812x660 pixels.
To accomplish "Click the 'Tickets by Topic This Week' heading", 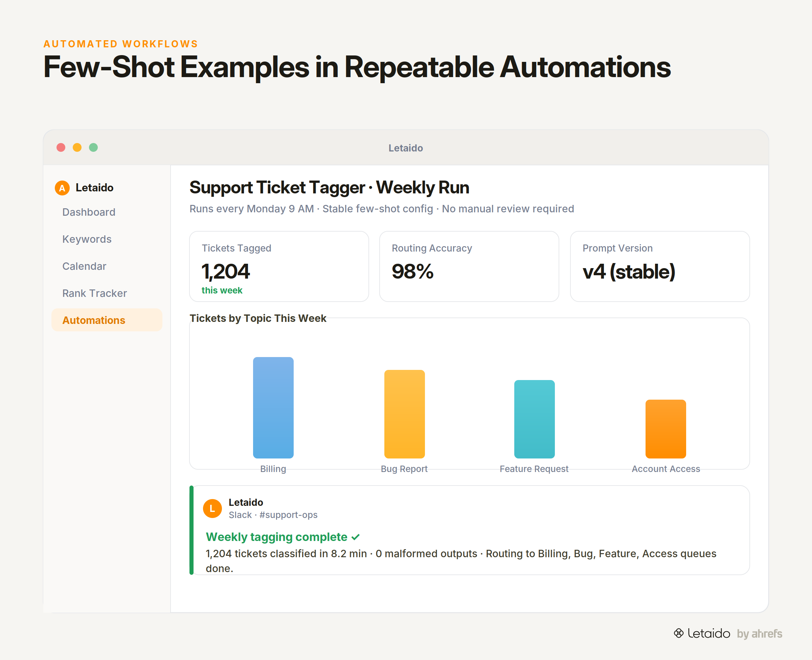I will pos(258,318).
